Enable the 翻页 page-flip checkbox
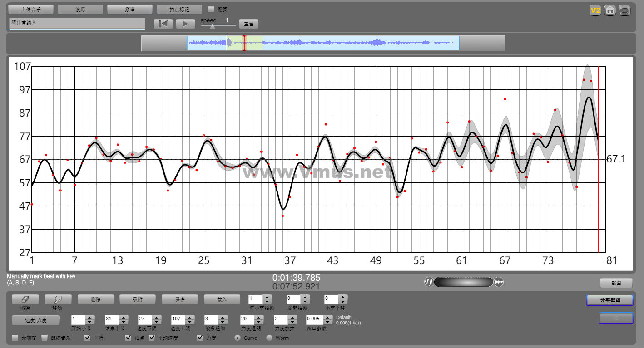The width and height of the screenshot is (644, 348). click(x=211, y=9)
